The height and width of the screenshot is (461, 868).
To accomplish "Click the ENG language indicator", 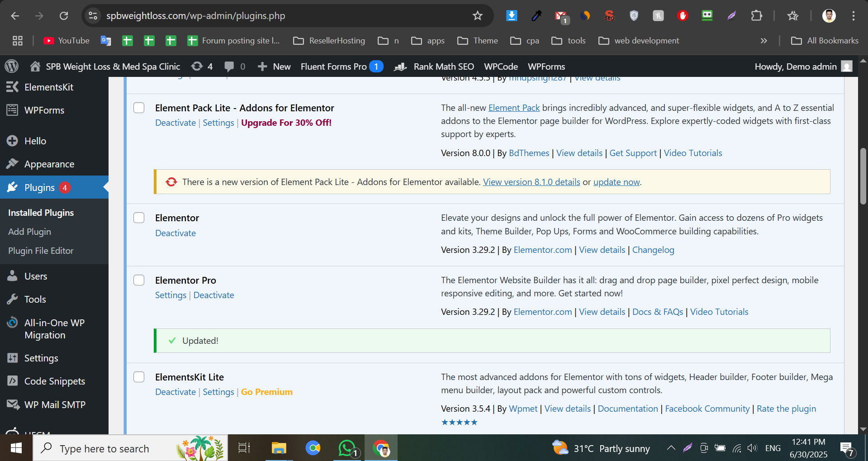I will [x=773, y=448].
